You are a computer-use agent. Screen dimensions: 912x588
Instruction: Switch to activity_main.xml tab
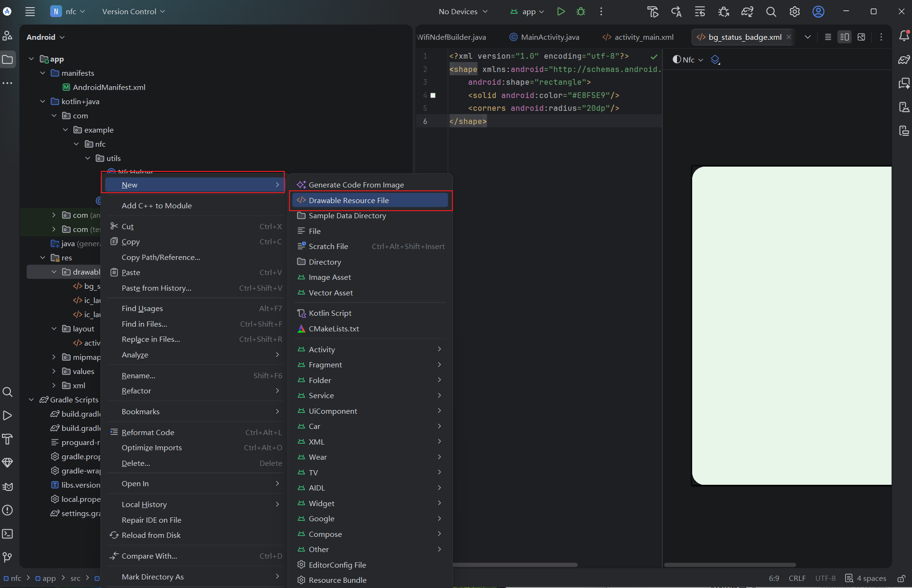point(638,37)
